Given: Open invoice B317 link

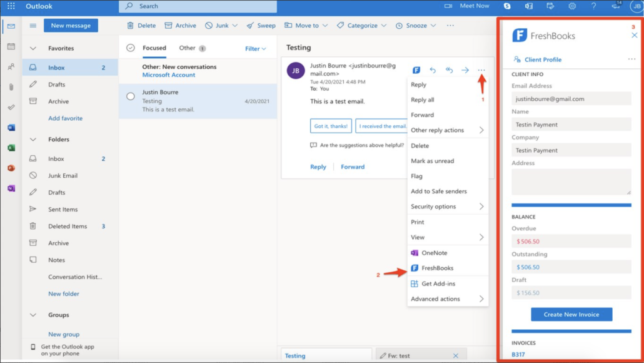Looking at the screenshot, I should (x=518, y=354).
